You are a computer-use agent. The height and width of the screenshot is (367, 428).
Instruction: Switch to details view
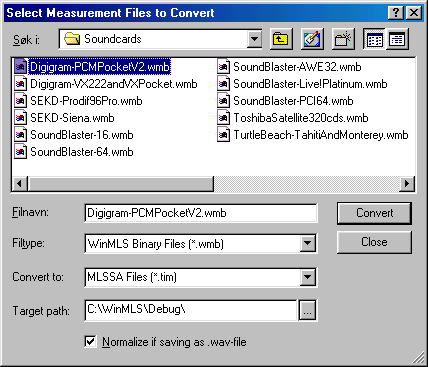point(397,39)
